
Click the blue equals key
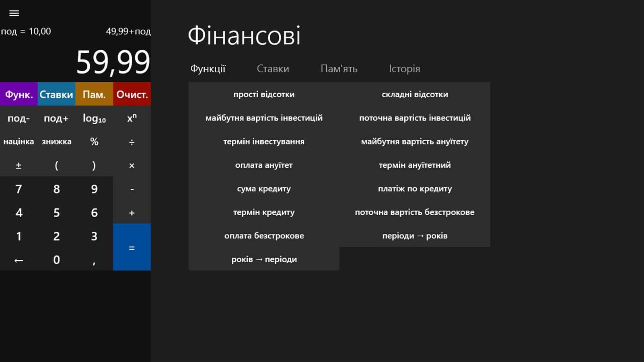[x=132, y=247]
